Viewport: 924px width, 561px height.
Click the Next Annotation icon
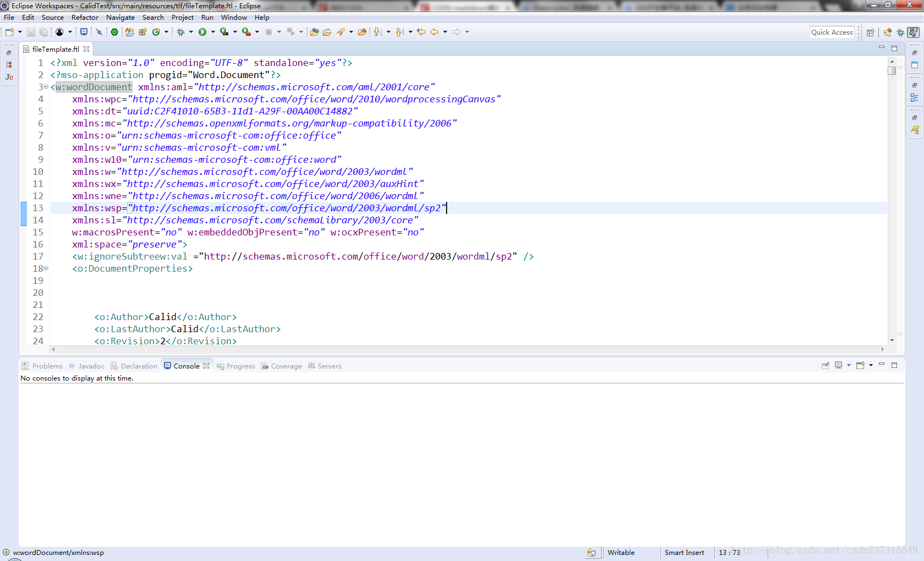[377, 32]
